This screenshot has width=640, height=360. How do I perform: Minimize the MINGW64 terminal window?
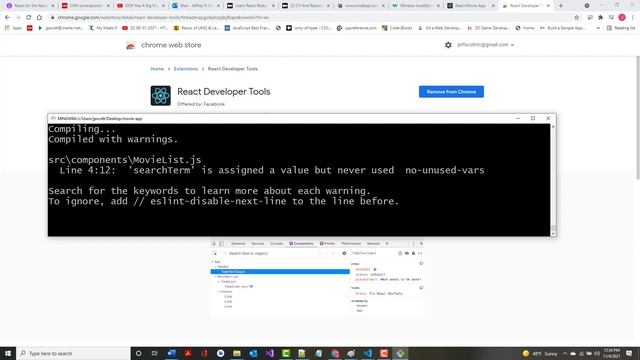(518, 118)
